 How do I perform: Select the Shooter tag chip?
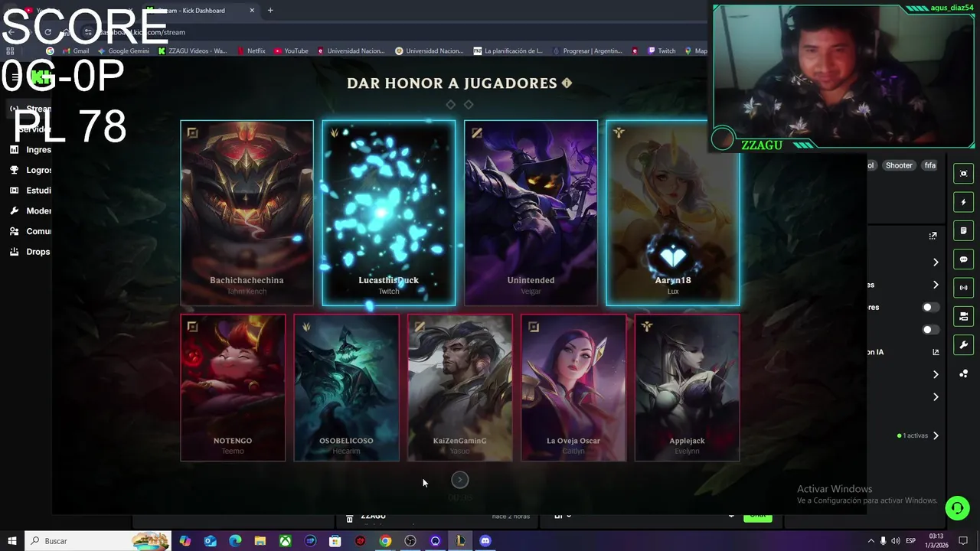click(899, 165)
